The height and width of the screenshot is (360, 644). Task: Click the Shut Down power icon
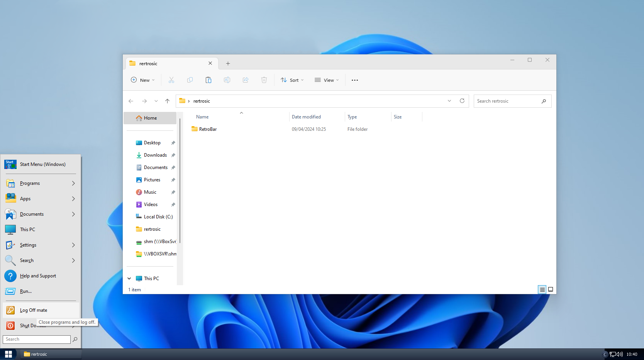click(10, 326)
